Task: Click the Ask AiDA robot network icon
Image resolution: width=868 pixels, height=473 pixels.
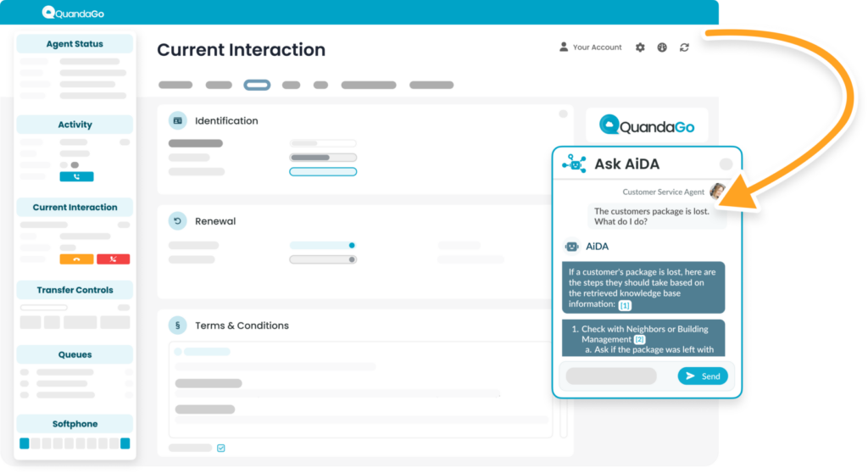Action: [574, 164]
